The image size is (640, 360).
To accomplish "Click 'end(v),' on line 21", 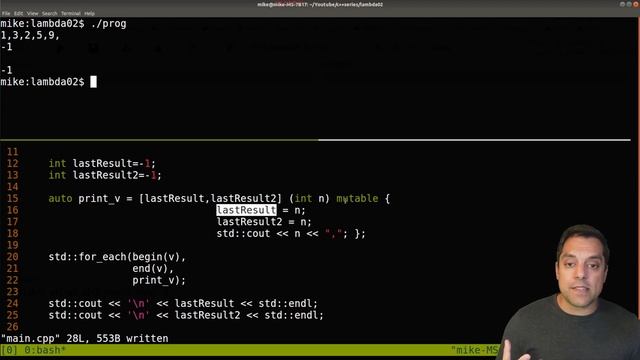I will [153, 269].
